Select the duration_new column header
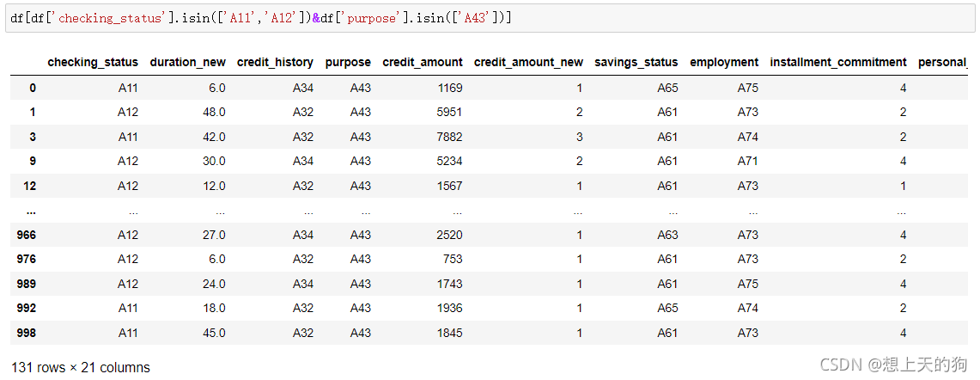Viewport: 980px width, 380px height. [187, 62]
